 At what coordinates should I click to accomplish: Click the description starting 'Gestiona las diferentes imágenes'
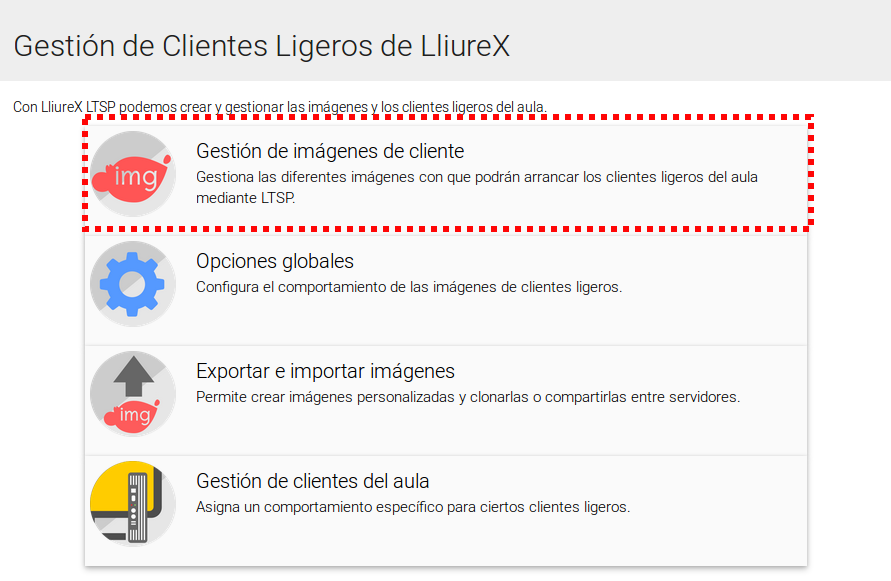coord(477,178)
